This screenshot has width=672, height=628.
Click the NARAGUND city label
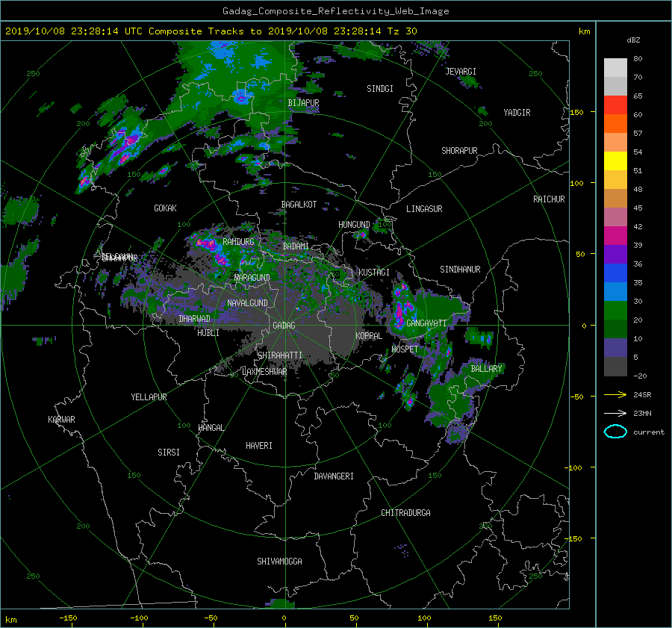[252, 278]
